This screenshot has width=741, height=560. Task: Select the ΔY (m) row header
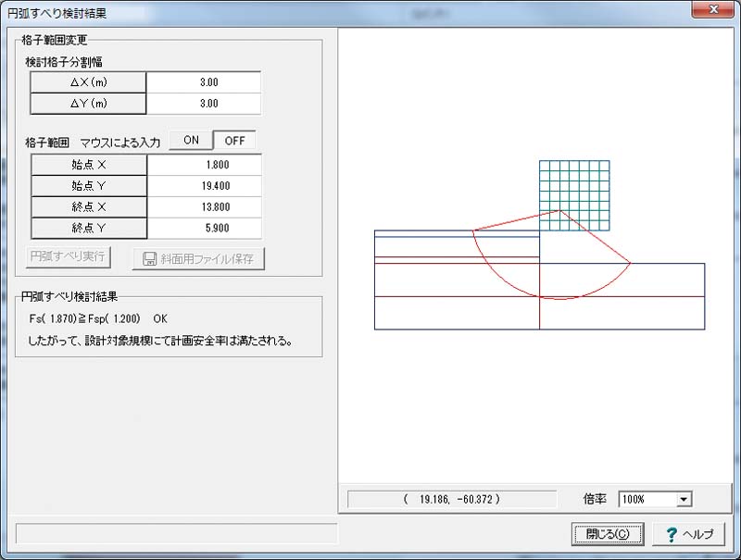[x=88, y=104]
